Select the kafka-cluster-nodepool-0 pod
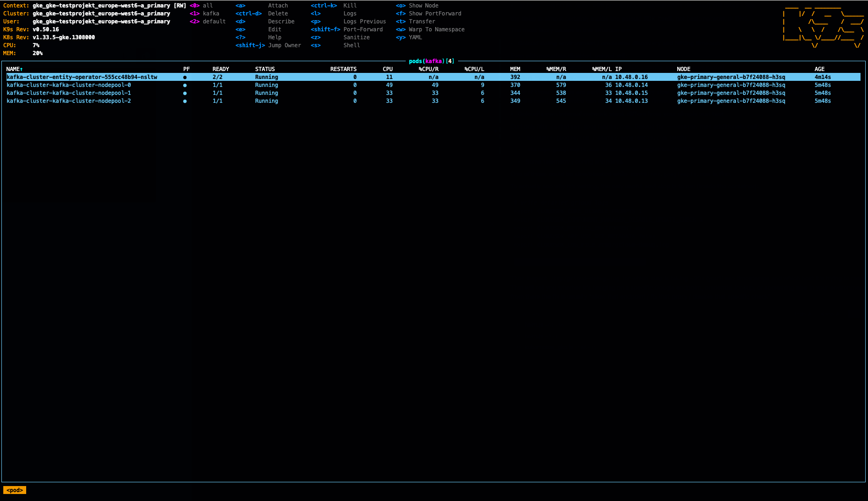 (69, 85)
